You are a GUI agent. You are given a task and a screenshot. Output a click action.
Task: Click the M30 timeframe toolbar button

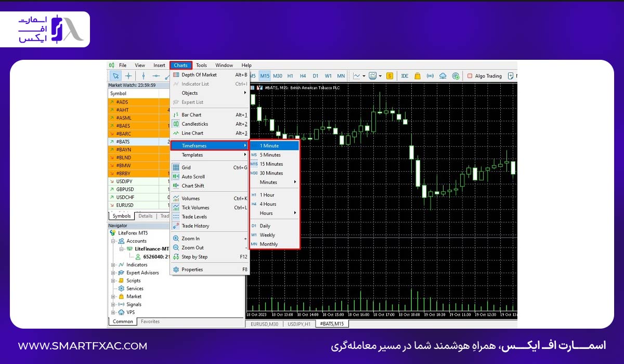click(x=278, y=76)
